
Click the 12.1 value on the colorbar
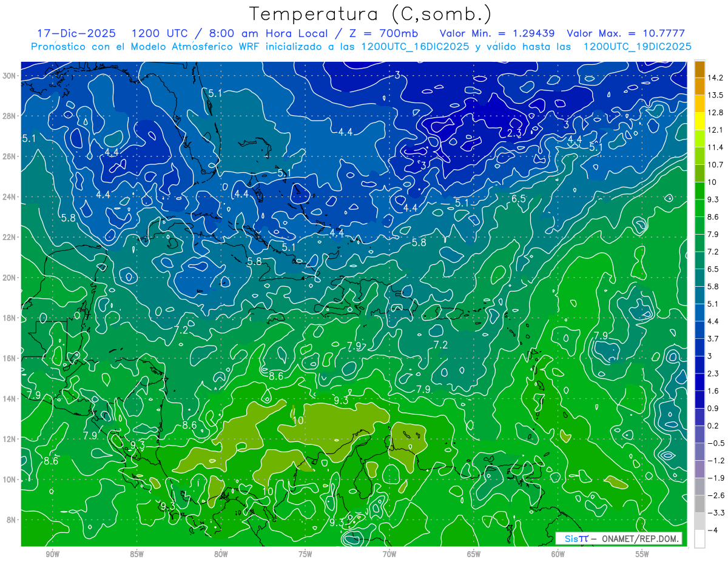(715, 130)
